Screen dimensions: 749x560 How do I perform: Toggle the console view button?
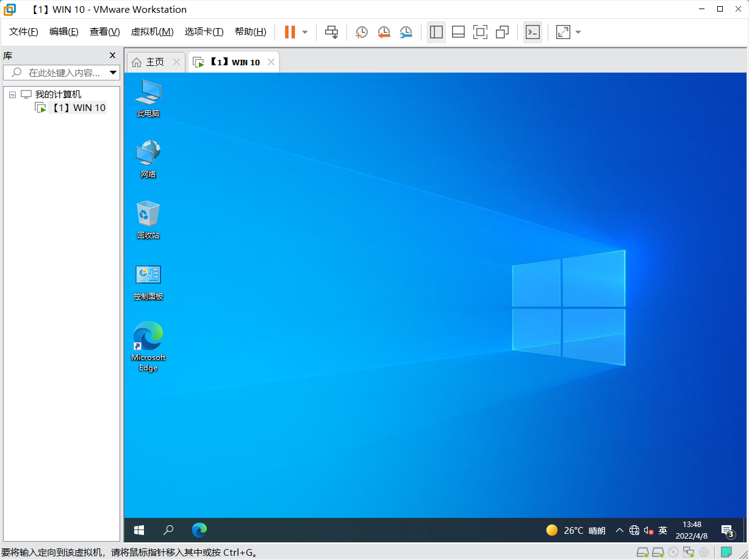[x=532, y=32]
